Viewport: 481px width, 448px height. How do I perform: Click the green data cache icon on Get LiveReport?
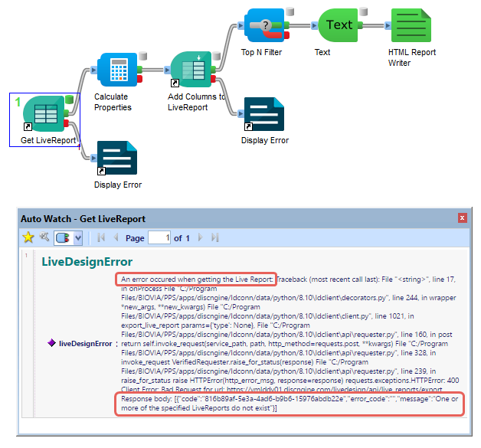coord(70,100)
